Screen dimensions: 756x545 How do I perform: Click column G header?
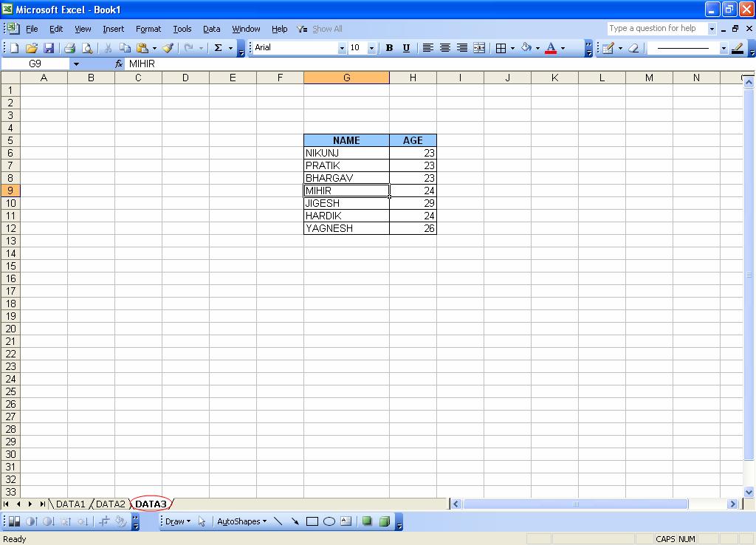[x=346, y=78]
